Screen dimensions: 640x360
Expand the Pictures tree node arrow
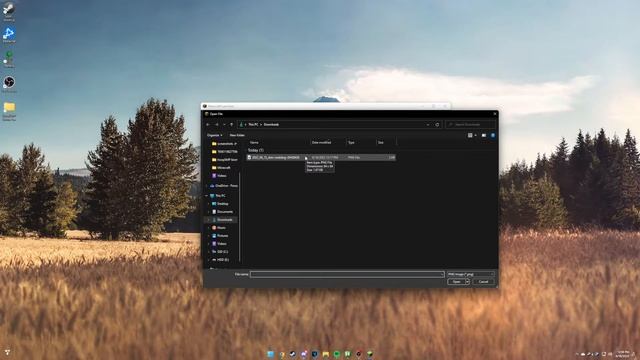[209, 236]
